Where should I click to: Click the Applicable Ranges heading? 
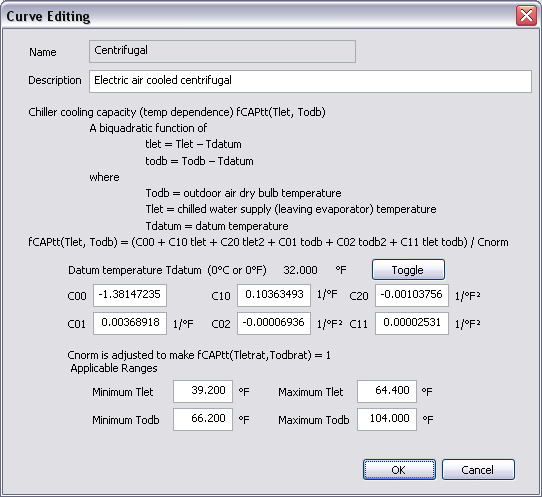point(114,368)
